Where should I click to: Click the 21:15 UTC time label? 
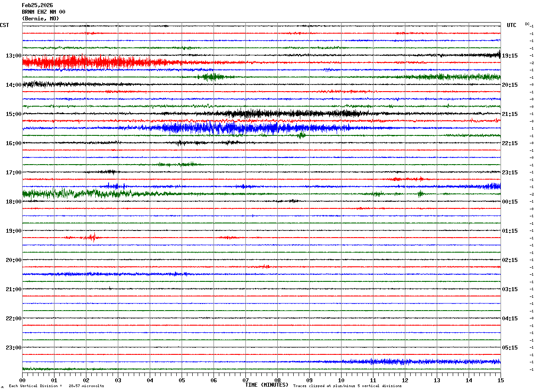[x=509, y=114]
